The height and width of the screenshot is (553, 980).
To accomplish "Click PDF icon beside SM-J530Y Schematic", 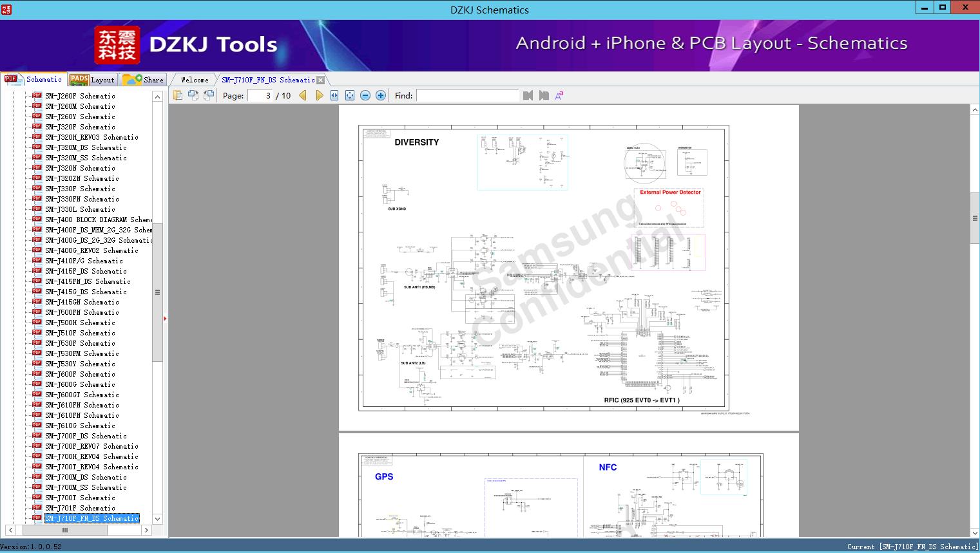I will (37, 363).
